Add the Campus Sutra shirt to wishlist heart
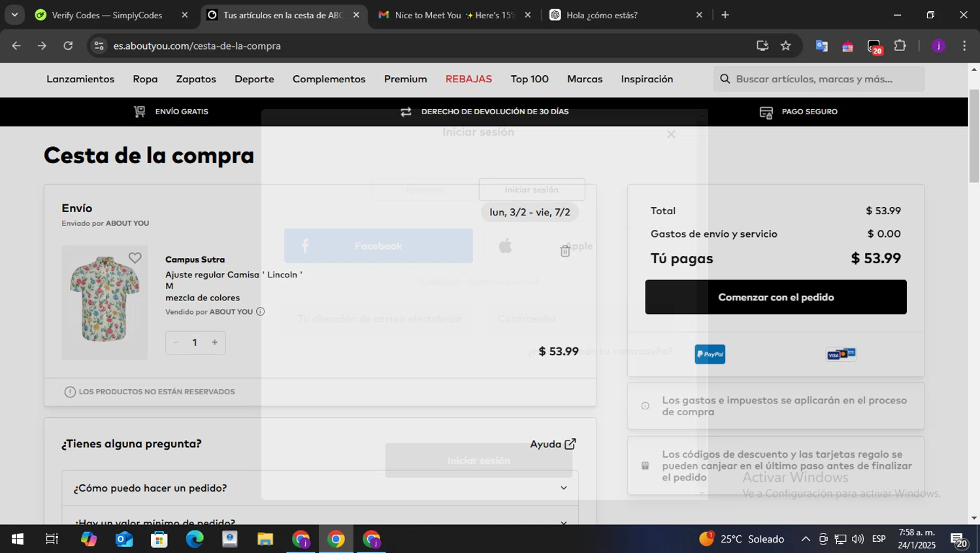 135,258
